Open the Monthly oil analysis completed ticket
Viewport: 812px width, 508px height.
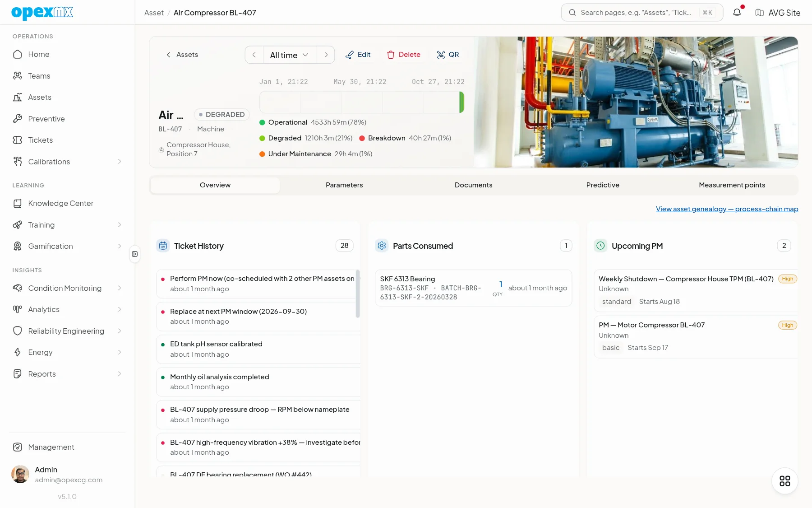pos(258,382)
